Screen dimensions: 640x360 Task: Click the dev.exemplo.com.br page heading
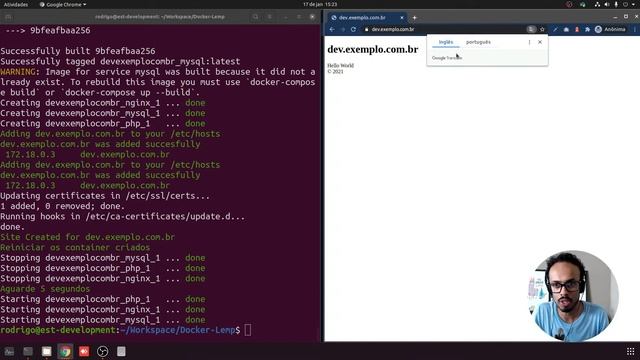click(x=373, y=49)
